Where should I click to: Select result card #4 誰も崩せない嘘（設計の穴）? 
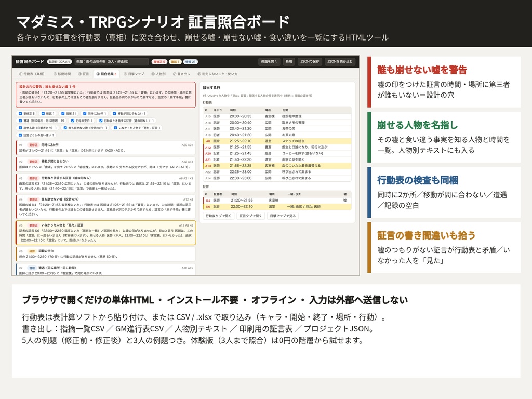tap(105, 206)
